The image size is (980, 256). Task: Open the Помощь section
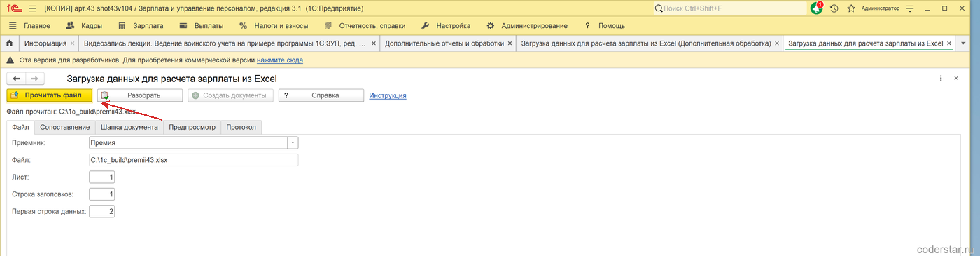pyautogui.click(x=605, y=25)
